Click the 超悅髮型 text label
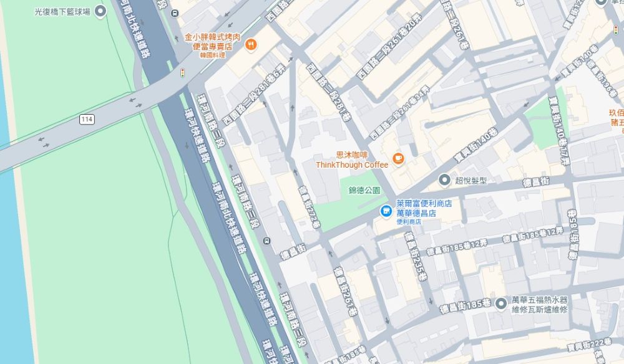This screenshot has width=624, height=364. coord(471,180)
